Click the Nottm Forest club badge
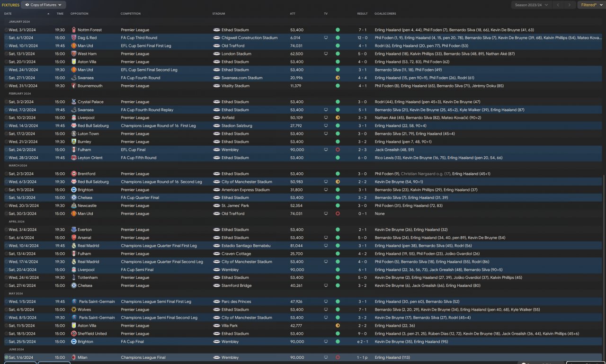The width and height of the screenshot is (606, 364). click(74, 30)
